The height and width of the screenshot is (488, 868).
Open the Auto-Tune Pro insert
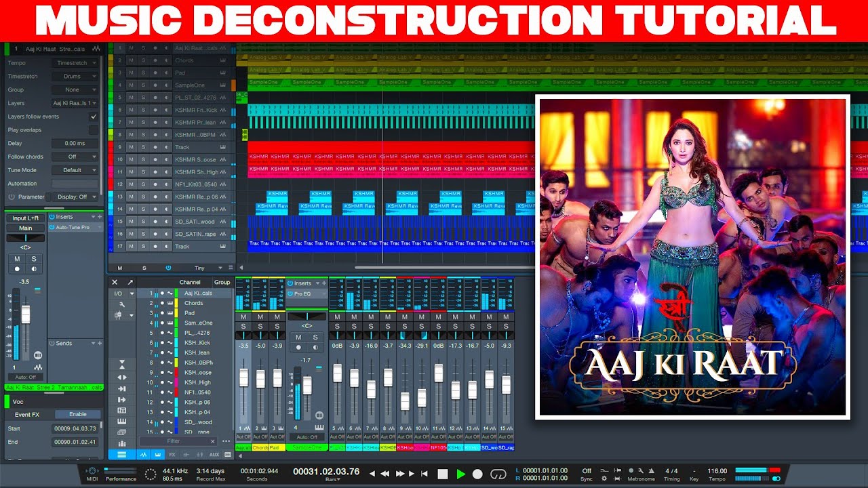click(74, 227)
